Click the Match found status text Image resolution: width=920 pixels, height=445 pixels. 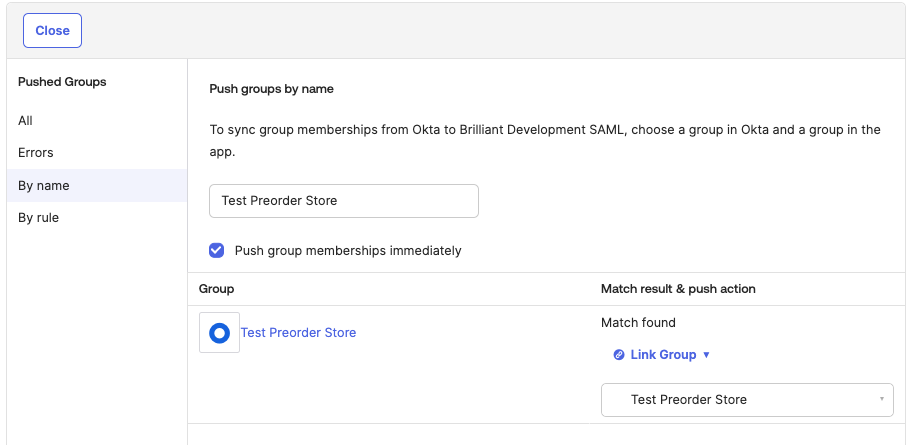tap(638, 322)
